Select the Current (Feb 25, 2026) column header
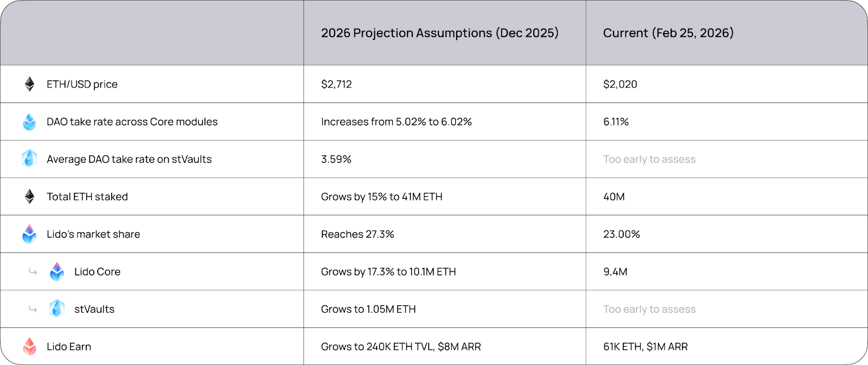The image size is (868, 365). click(x=668, y=33)
